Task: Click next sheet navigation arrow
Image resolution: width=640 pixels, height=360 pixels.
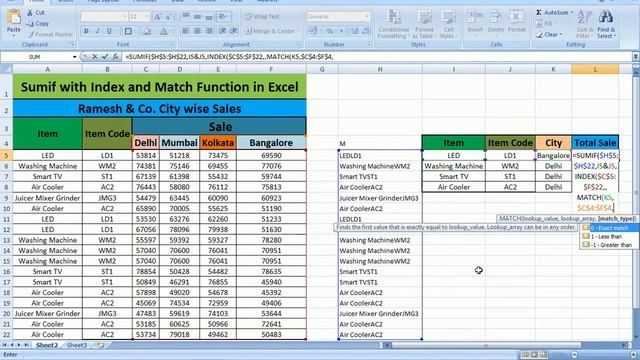Action: point(19,345)
